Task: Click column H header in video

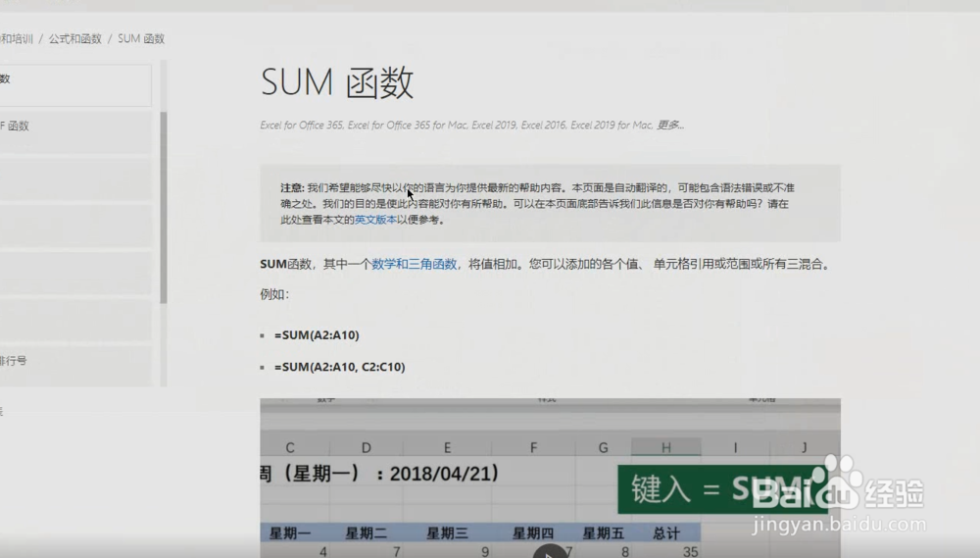Action: [666, 447]
